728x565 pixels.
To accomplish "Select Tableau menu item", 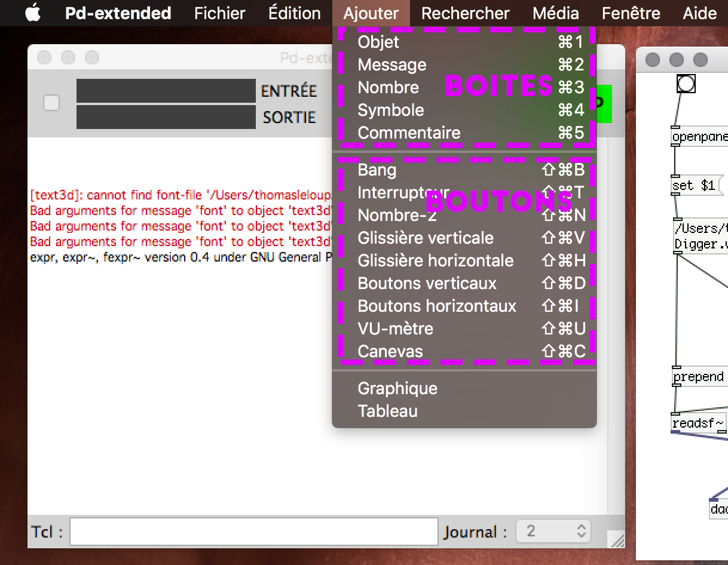I will click(387, 412).
